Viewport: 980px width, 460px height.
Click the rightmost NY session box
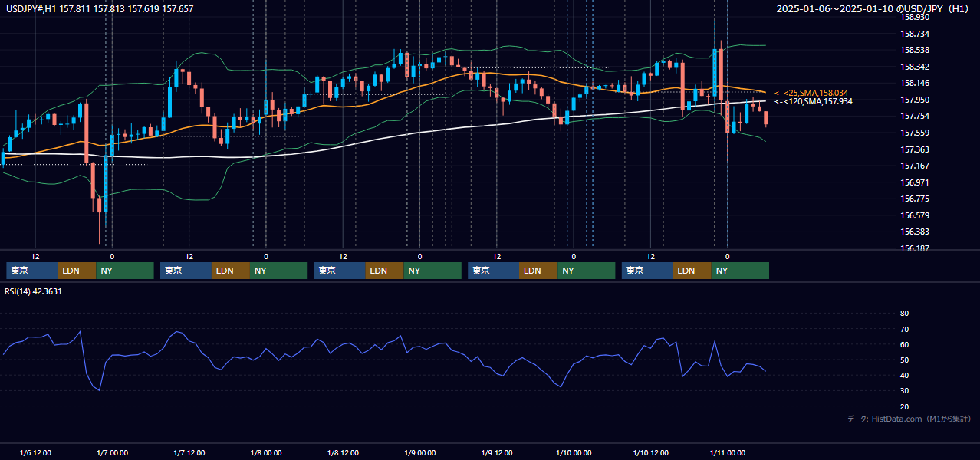point(740,271)
